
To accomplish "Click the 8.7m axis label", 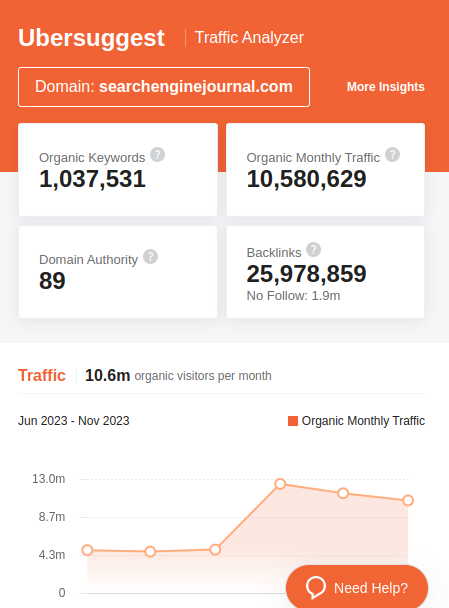I will (x=52, y=517).
